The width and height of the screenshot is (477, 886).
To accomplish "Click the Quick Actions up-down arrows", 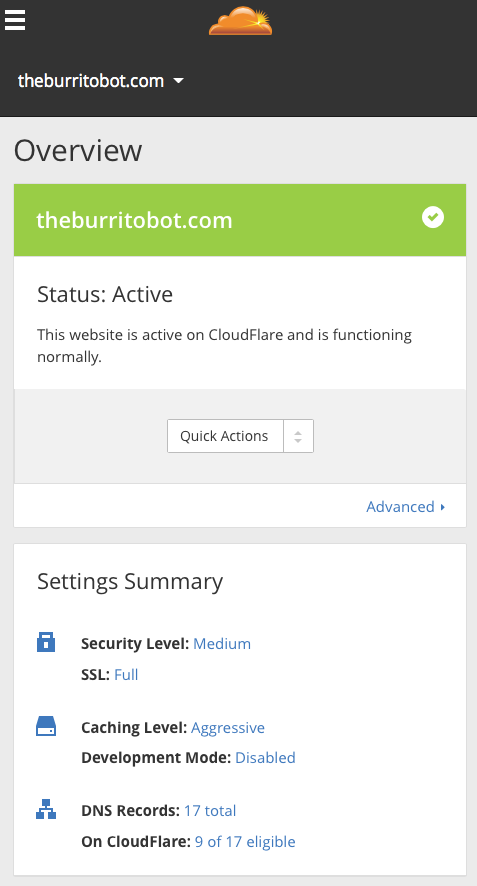I will (298, 436).
